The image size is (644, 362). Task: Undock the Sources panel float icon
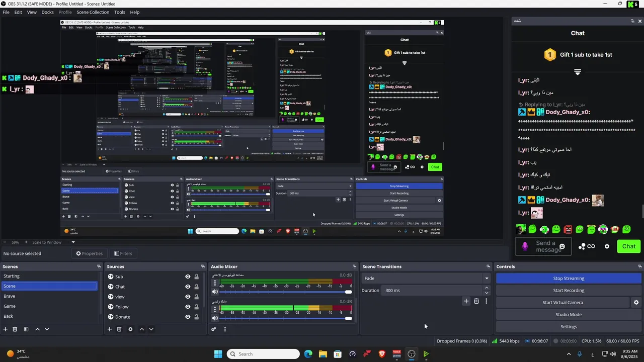coord(203,266)
